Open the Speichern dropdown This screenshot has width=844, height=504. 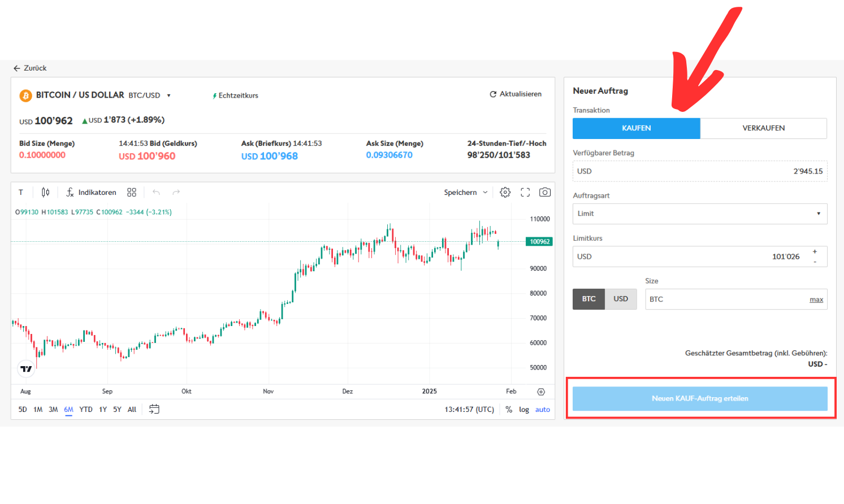[x=466, y=192]
